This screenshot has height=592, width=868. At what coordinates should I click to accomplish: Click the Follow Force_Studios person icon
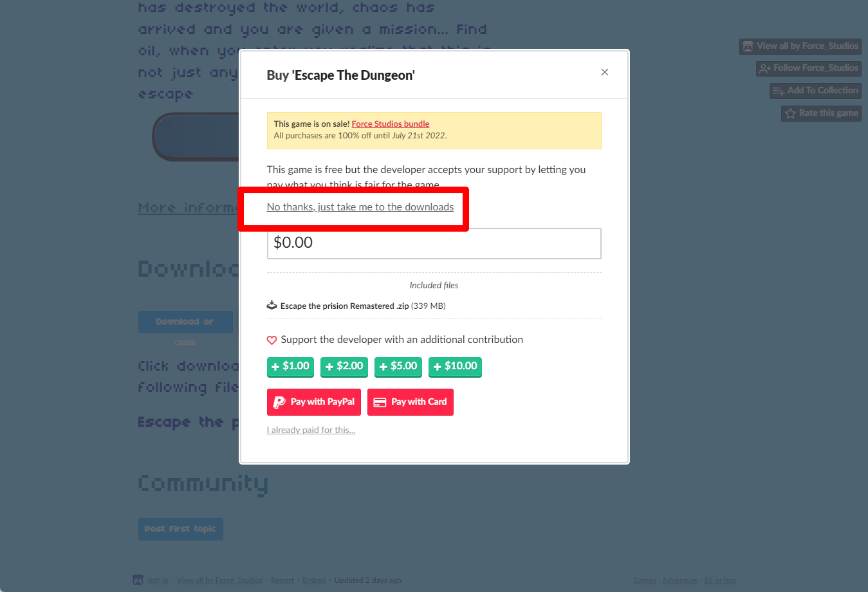pos(765,68)
